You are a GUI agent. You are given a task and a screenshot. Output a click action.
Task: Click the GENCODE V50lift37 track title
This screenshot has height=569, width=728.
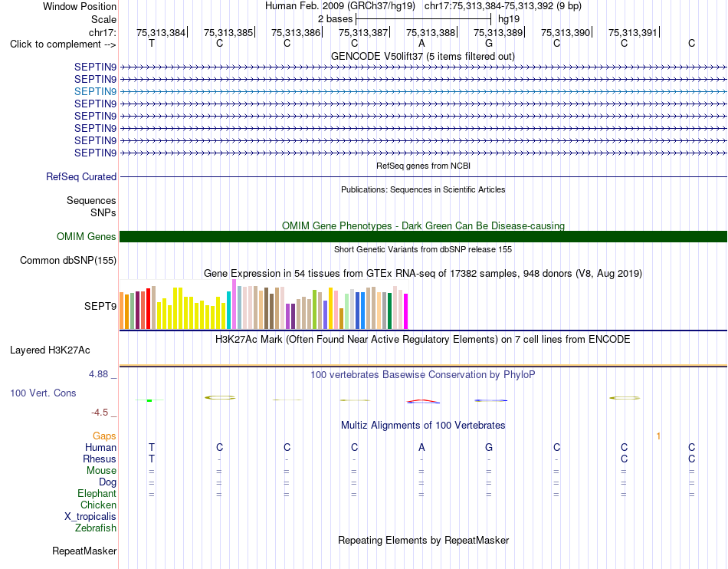pyautogui.click(x=423, y=56)
